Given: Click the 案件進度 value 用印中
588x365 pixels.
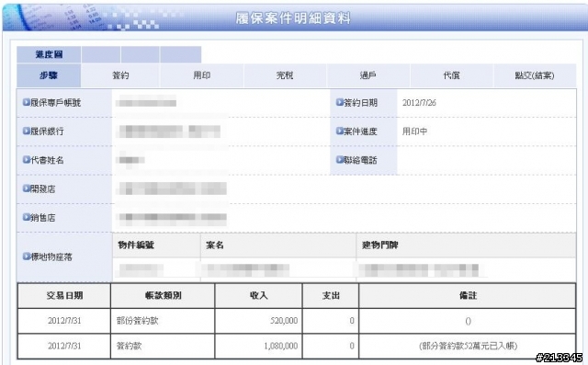Looking at the screenshot, I should pyautogui.click(x=414, y=131).
